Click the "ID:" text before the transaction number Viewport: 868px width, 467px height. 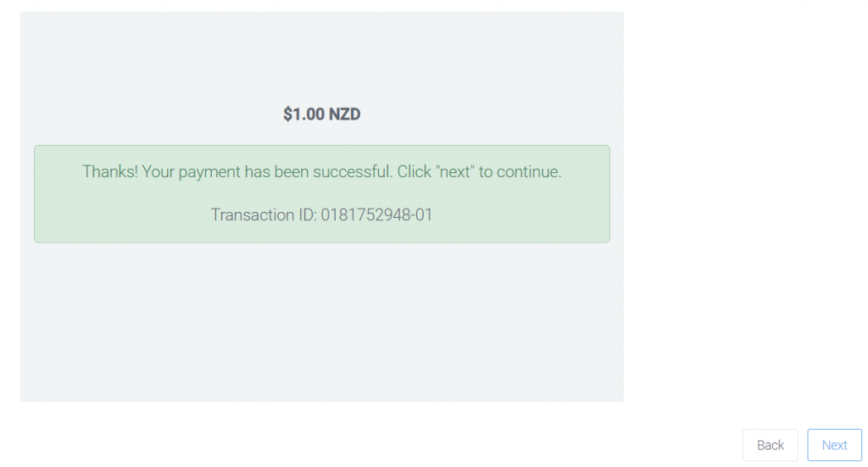pos(307,214)
